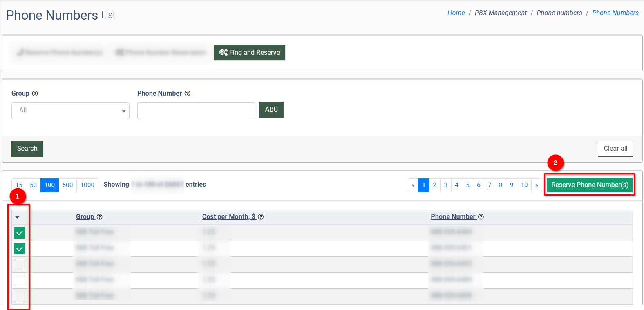Click help icon in Group column header
The height and width of the screenshot is (310, 644).
click(x=100, y=217)
